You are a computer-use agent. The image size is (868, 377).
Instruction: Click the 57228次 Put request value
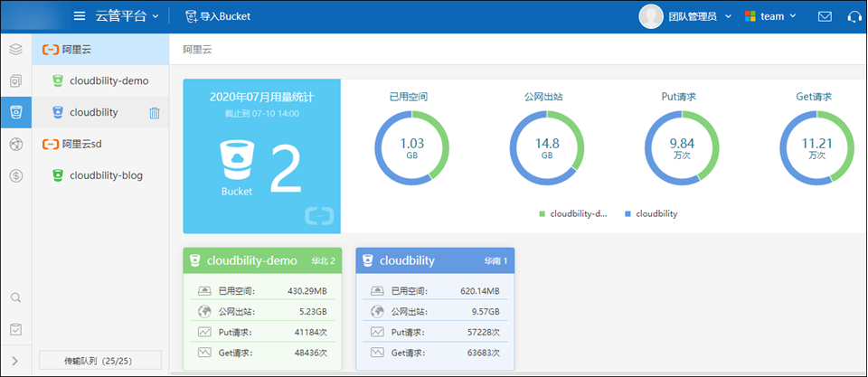[483, 332]
